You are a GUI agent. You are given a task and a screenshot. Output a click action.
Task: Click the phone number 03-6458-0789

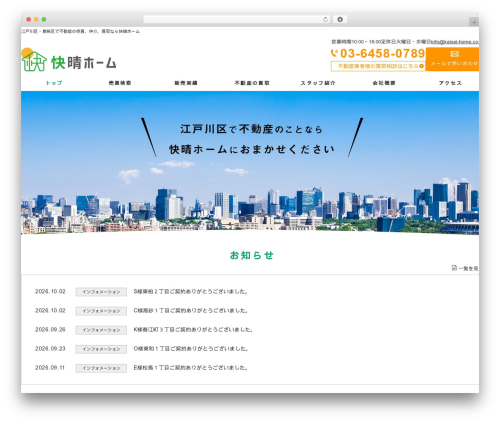point(382,53)
